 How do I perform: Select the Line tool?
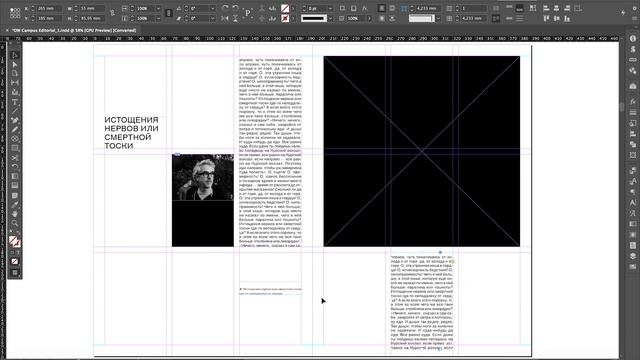[x=15, y=111]
